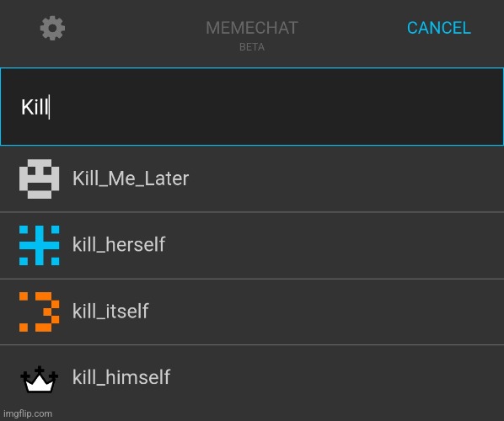504x421 pixels.
Task: Select the Kill_Me_Later username text
Action: 131,179
